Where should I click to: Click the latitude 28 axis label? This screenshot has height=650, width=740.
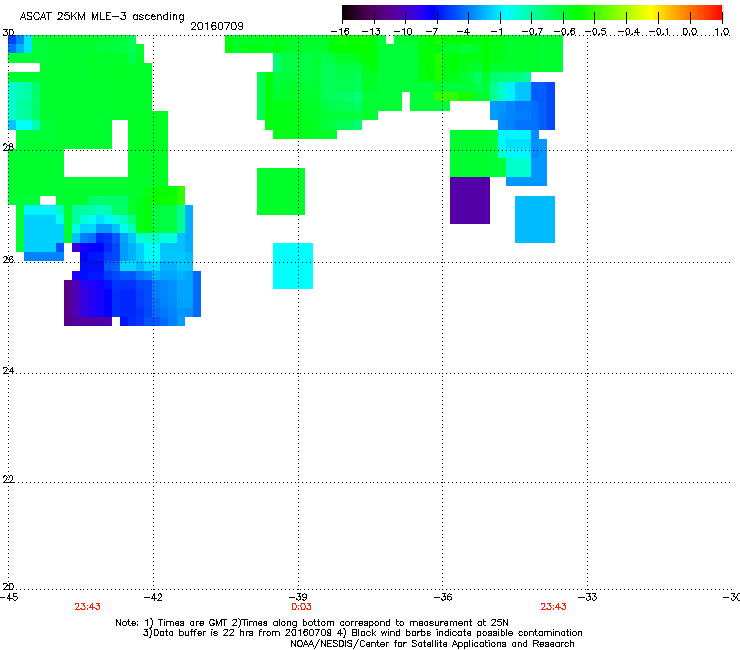pos(8,147)
